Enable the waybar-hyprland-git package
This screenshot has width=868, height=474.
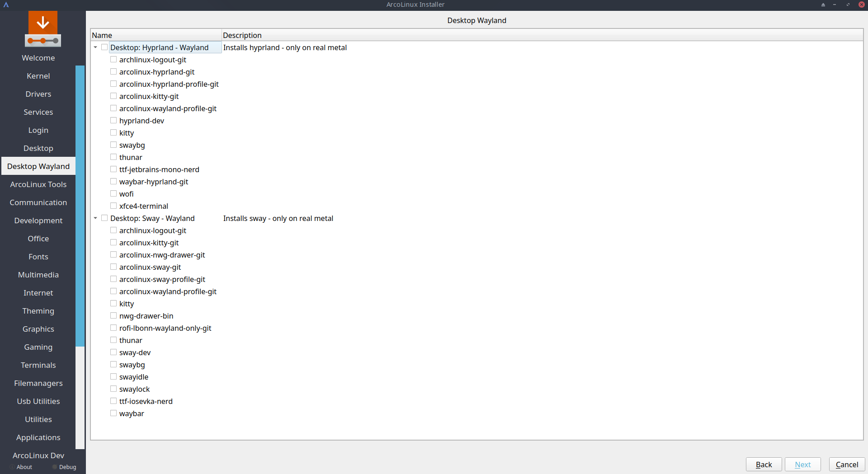113,182
